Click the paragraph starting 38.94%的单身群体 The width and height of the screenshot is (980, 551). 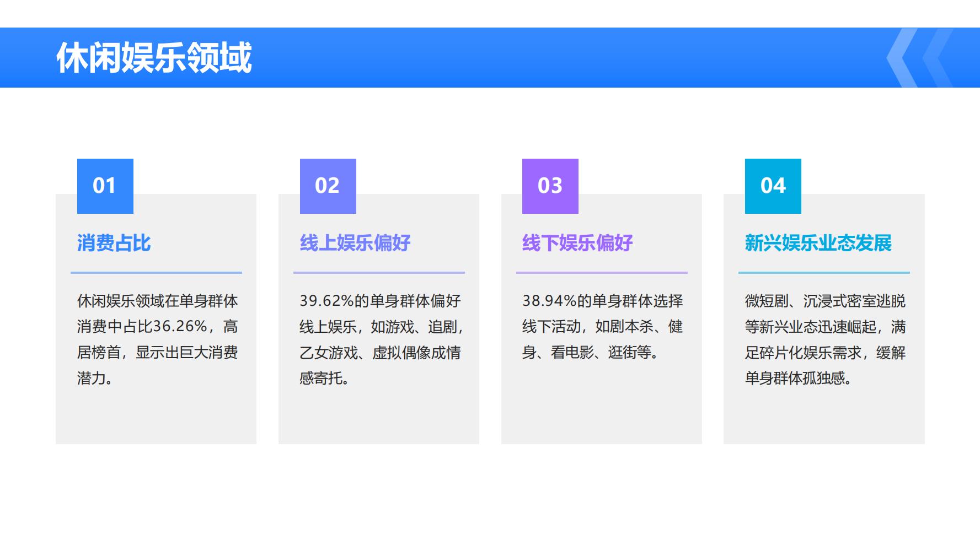tap(603, 327)
